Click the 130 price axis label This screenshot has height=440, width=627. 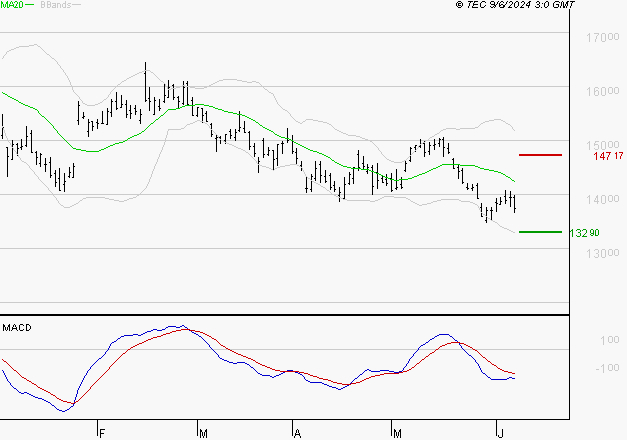(x=603, y=253)
